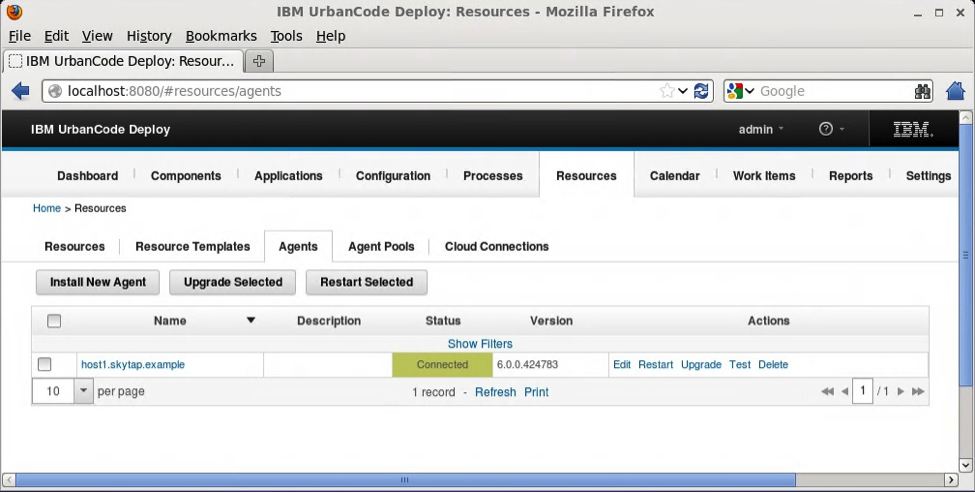Go to first page arrow icon

click(827, 392)
